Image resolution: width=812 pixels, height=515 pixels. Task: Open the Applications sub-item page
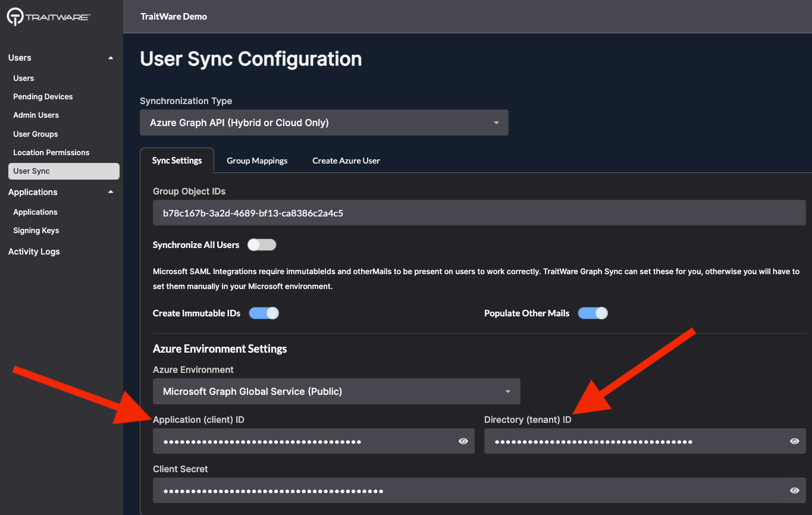coord(36,212)
